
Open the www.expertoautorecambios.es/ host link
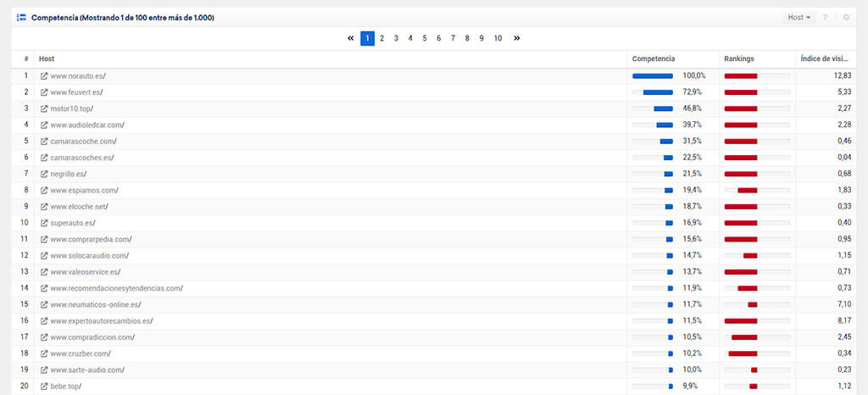point(102,321)
